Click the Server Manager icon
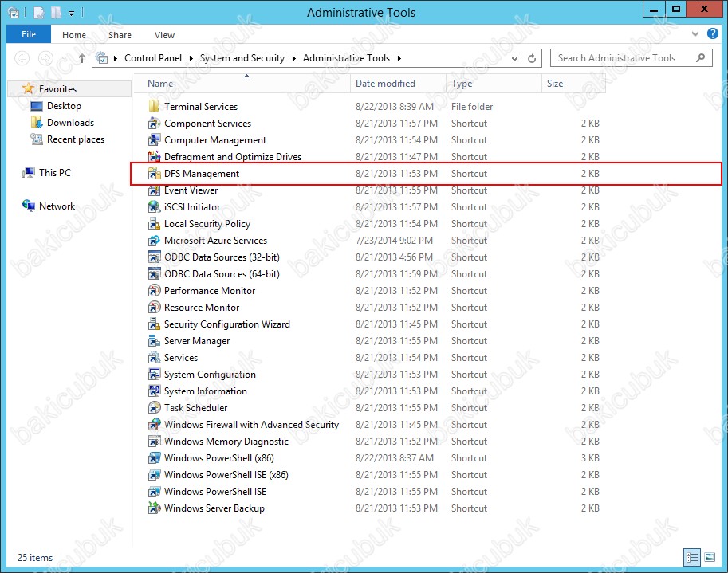Viewport: 728px width, 573px height. point(154,341)
